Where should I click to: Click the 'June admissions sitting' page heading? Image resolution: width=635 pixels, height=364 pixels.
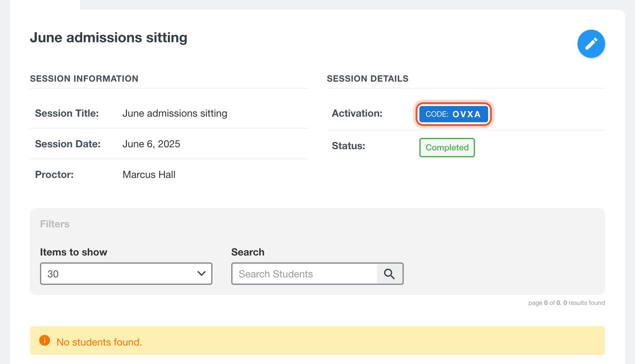[x=109, y=38]
